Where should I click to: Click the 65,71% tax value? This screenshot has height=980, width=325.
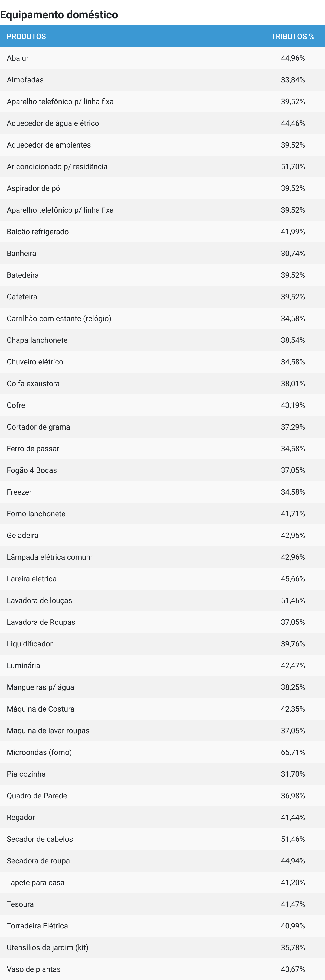pos(293,752)
